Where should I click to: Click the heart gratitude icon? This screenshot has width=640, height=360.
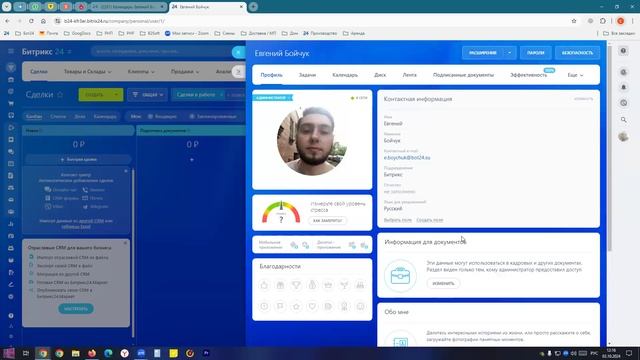[x=312, y=306]
